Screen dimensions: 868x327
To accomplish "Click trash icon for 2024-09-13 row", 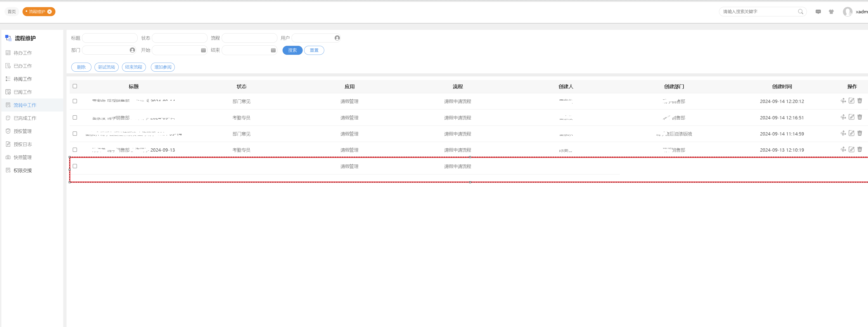I will (x=859, y=149).
